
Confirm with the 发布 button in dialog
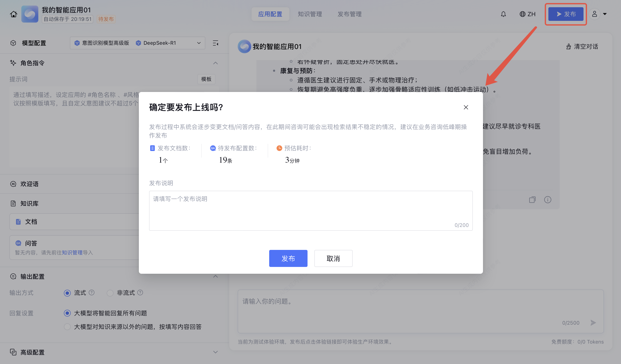pos(288,258)
